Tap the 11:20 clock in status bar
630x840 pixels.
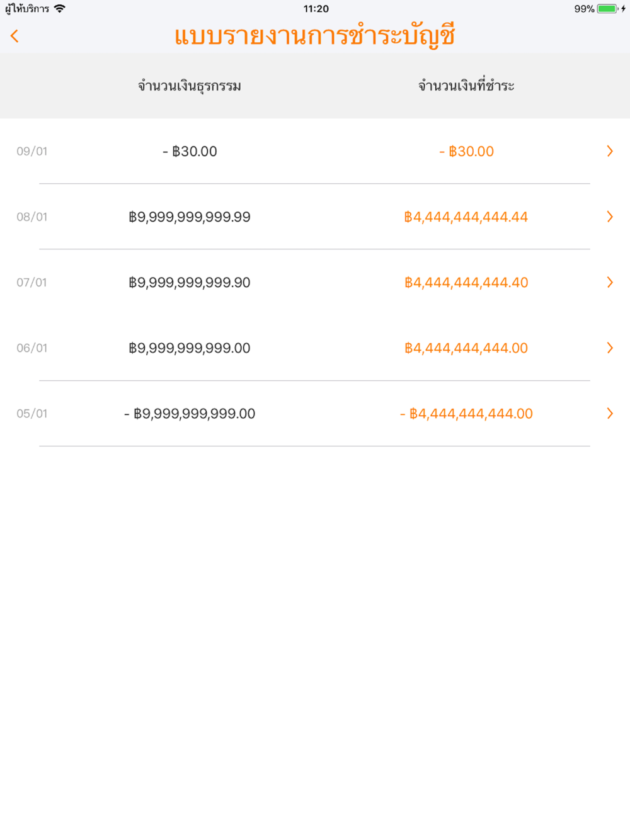pyautogui.click(x=316, y=9)
